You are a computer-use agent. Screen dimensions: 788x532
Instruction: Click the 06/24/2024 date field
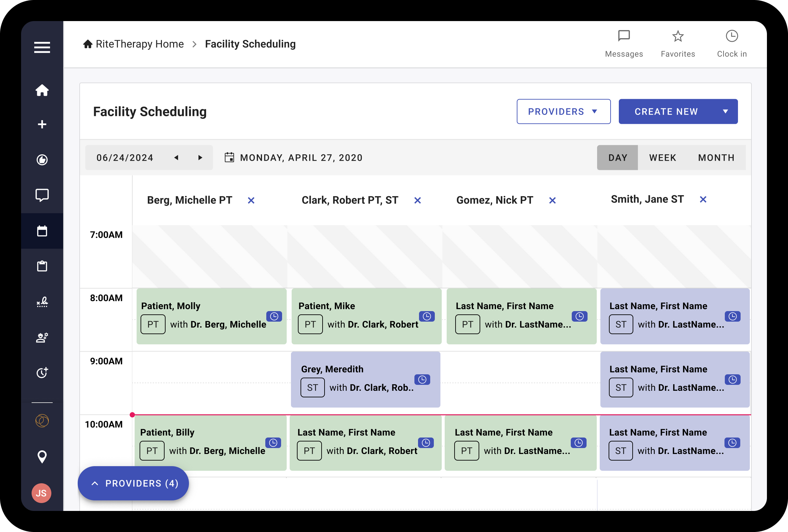click(125, 158)
